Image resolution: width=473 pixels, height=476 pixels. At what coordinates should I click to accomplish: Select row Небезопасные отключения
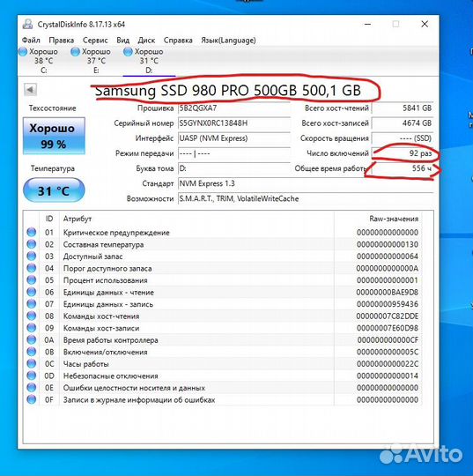tap(223, 376)
